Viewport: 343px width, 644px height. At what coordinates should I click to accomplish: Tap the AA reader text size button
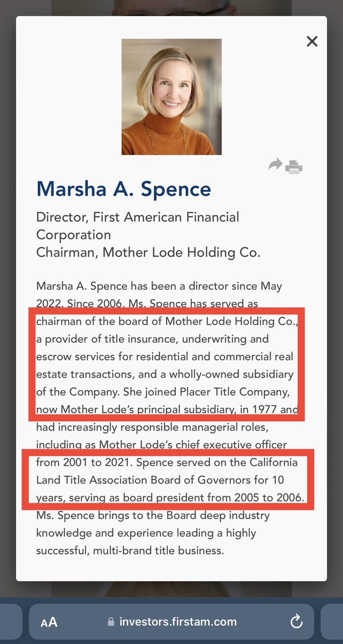49,623
